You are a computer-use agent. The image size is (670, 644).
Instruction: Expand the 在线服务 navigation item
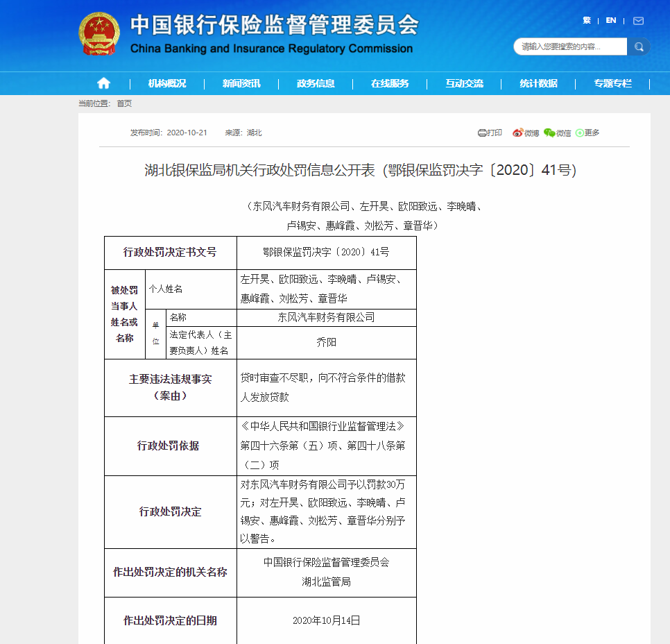(390, 83)
